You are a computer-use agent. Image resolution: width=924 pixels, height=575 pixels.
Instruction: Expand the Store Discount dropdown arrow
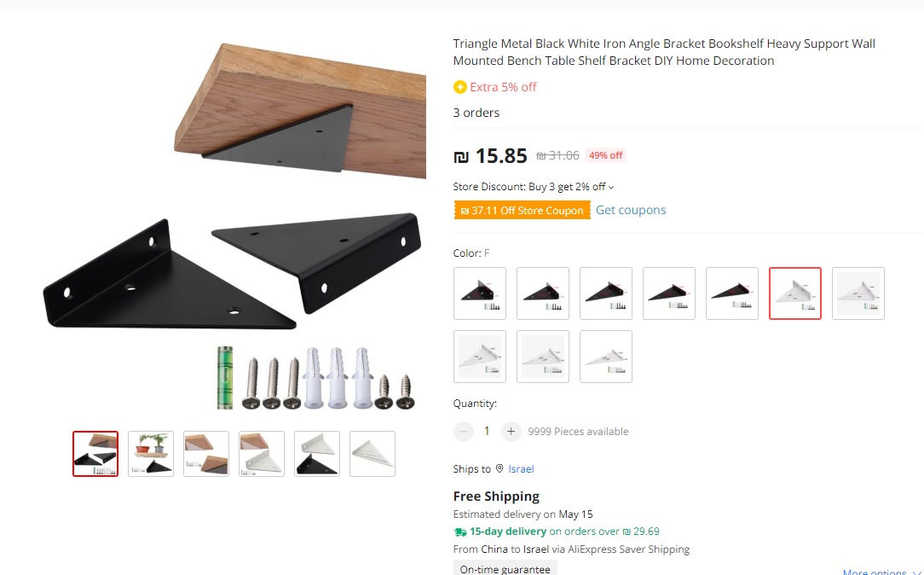[x=611, y=188]
